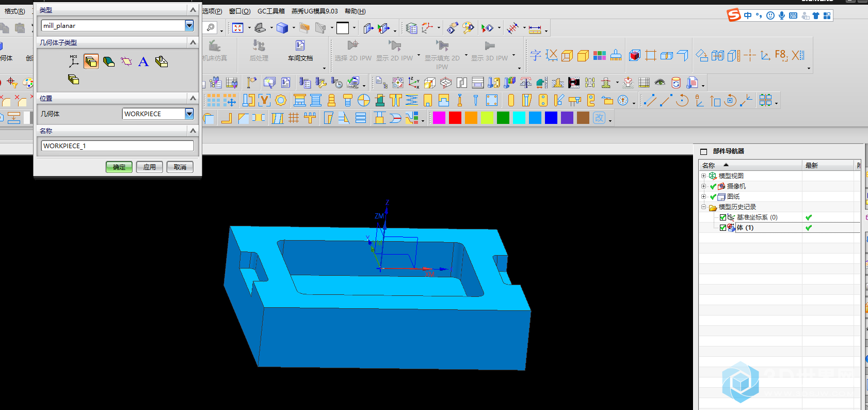The height and width of the screenshot is (410, 868).
Task: Expand the 摄像机 tree node
Action: 703,186
